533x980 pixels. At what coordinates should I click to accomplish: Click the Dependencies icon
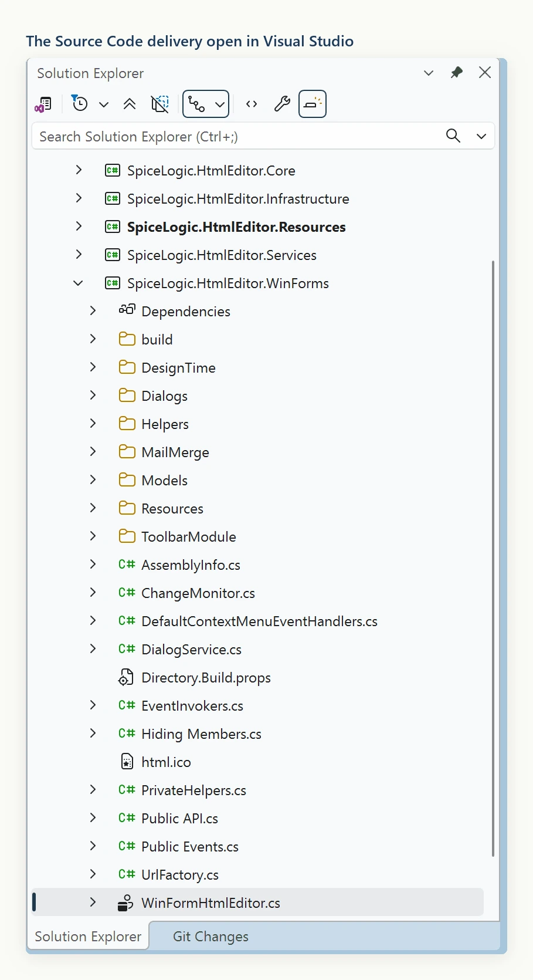(127, 309)
